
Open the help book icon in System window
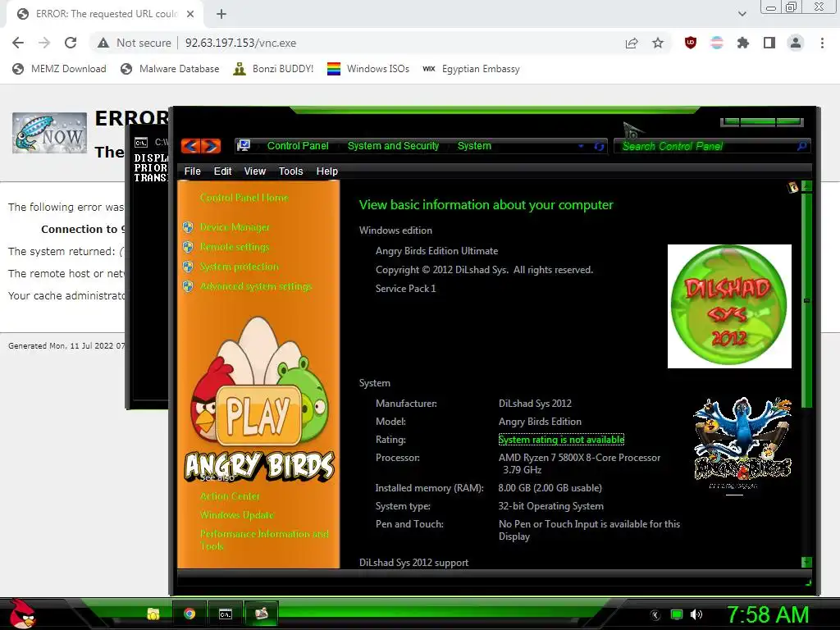793,187
